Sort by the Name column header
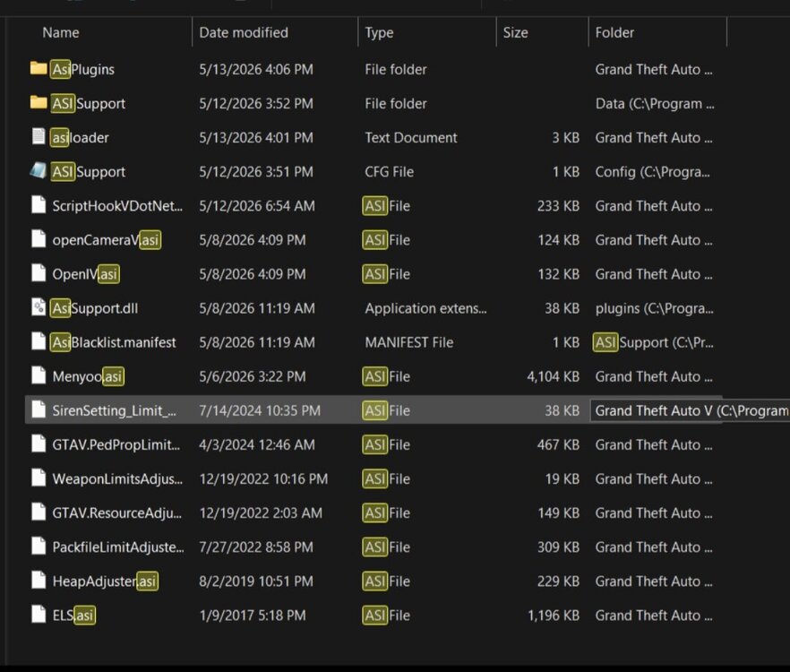The image size is (790, 672). click(61, 33)
